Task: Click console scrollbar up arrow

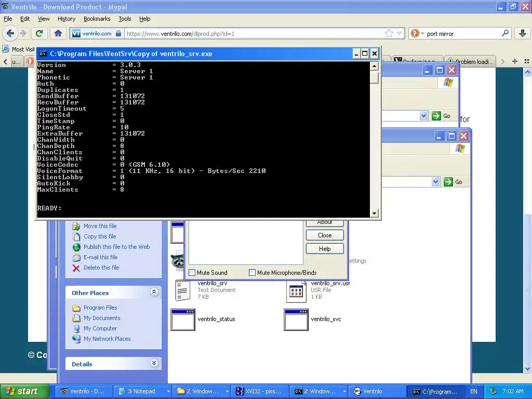Action: pyautogui.click(x=374, y=66)
